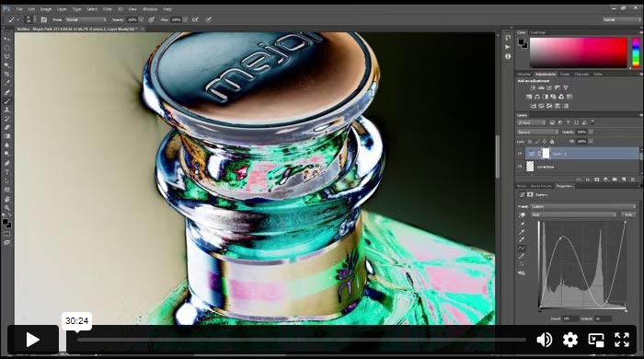Toggle lock position icon

click(545, 142)
